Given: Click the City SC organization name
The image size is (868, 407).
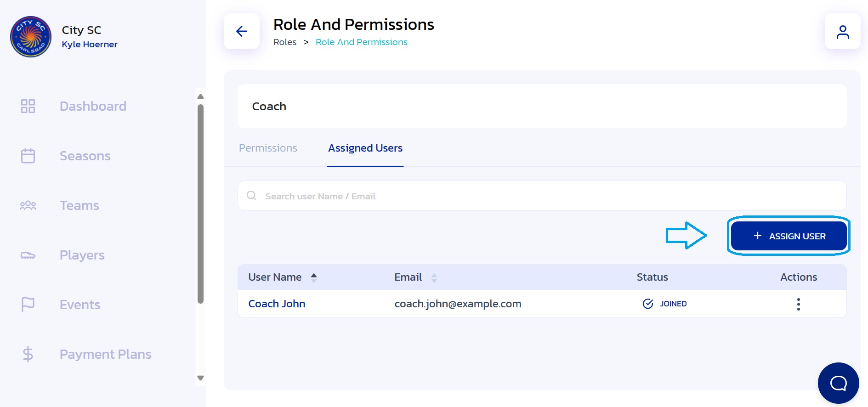Looking at the screenshot, I should [x=81, y=30].
